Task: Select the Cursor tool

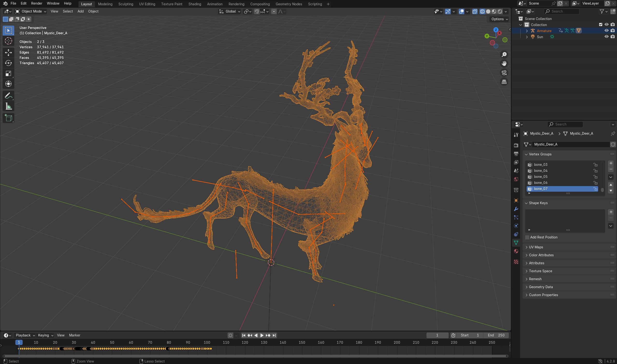Action: [x=8, y=41]
